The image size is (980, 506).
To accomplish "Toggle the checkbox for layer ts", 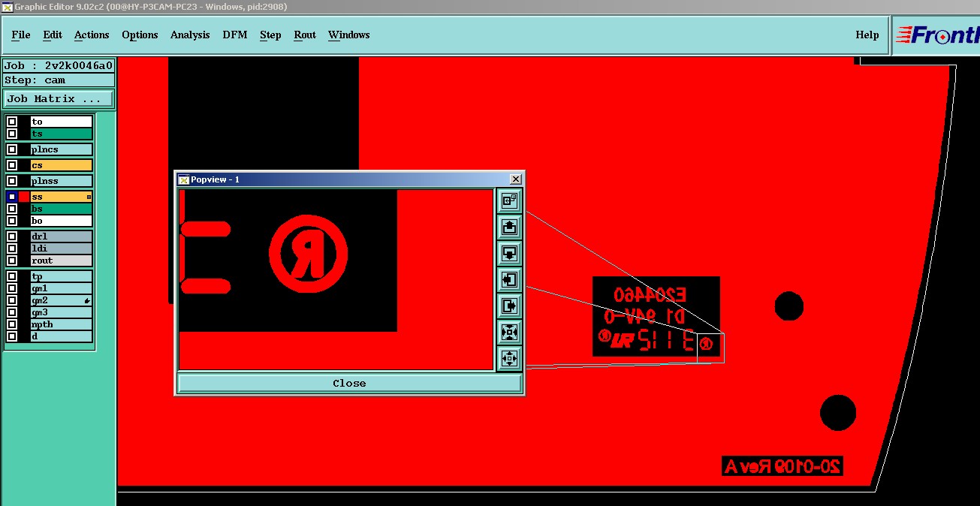I will [12, 134].
